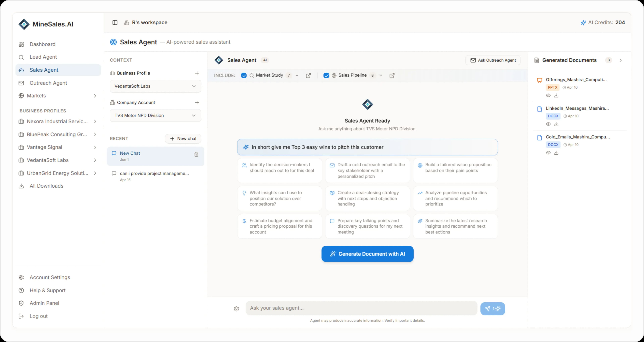Add a new Company Account
Screen dimensions: 644x342
tap(197, 102)
